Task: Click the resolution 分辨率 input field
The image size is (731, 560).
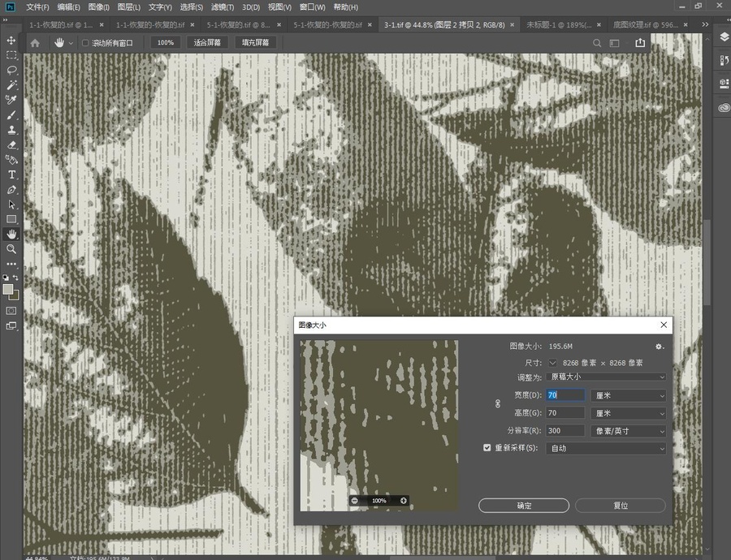Action: pos(565,430)
